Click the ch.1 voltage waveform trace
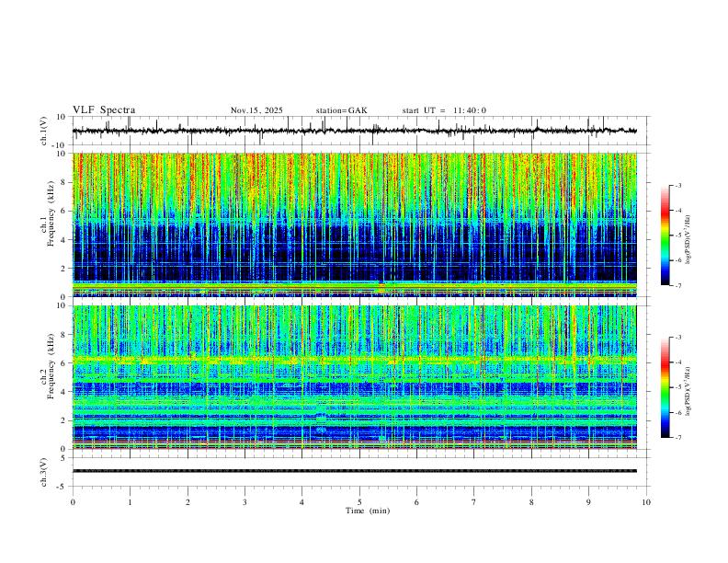The width and height of the screenshot is (728, 563). click(x=355, y=131)
